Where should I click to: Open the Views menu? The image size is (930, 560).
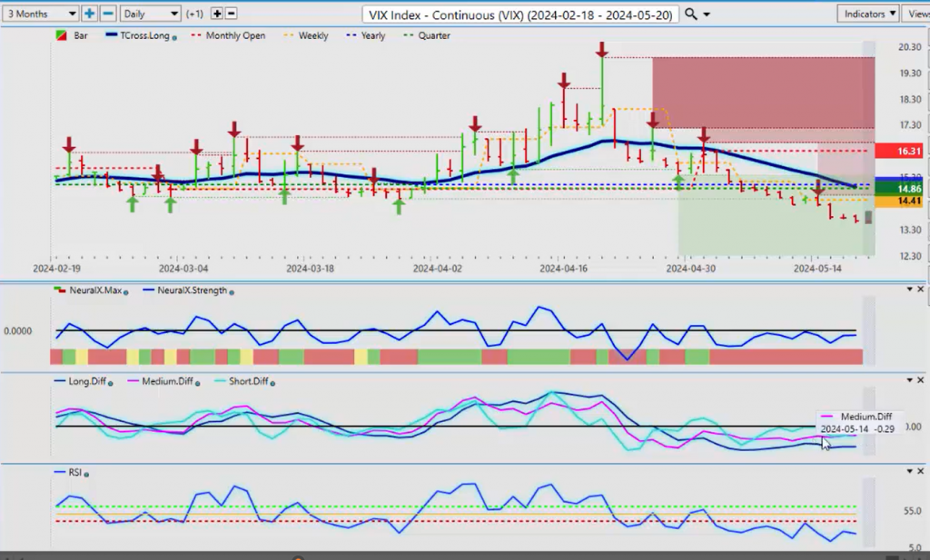pyautogui.click(x=917, y=14)
